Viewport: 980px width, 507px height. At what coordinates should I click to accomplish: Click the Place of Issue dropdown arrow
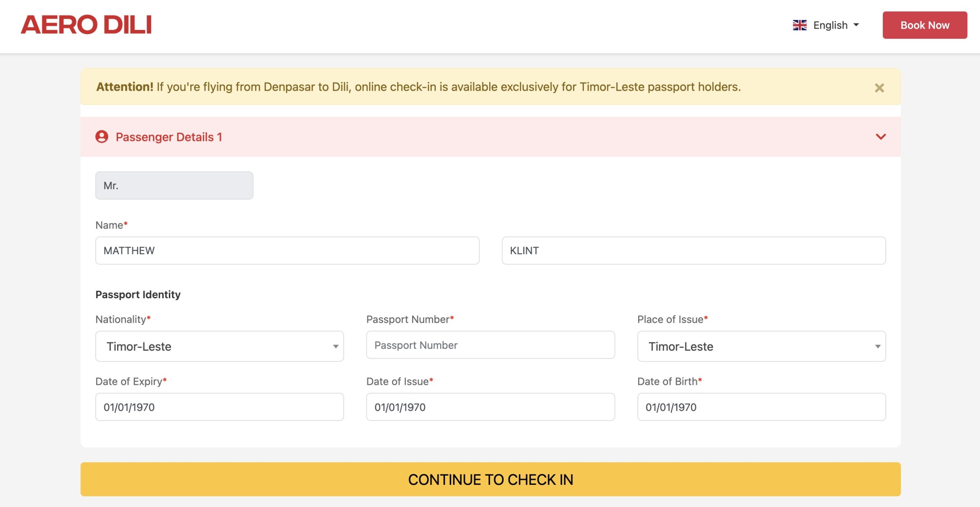point(877,347)
